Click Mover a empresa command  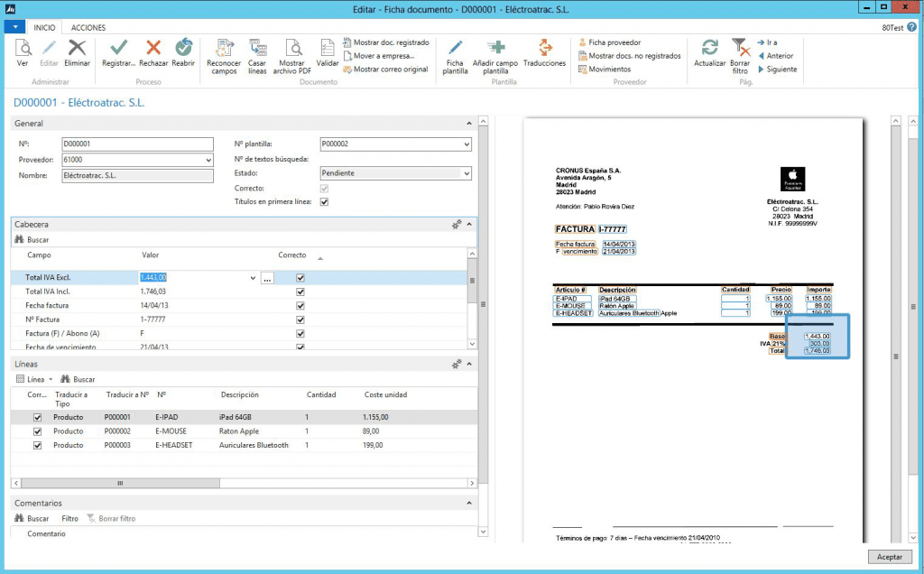click(379, 56)
